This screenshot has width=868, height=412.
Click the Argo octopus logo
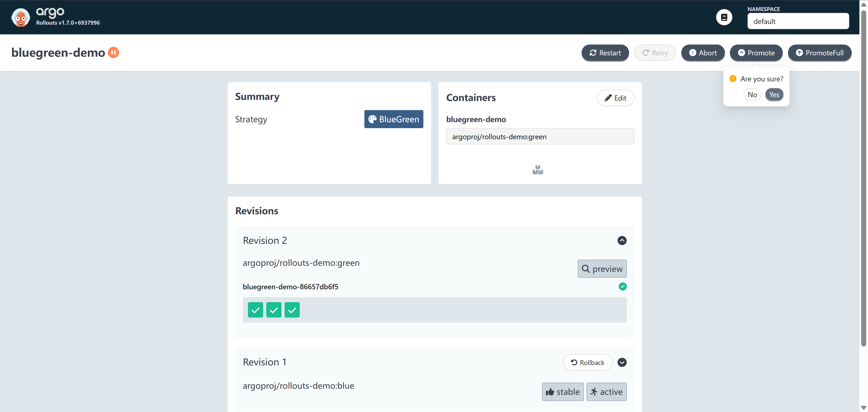(x=21, y=17)
